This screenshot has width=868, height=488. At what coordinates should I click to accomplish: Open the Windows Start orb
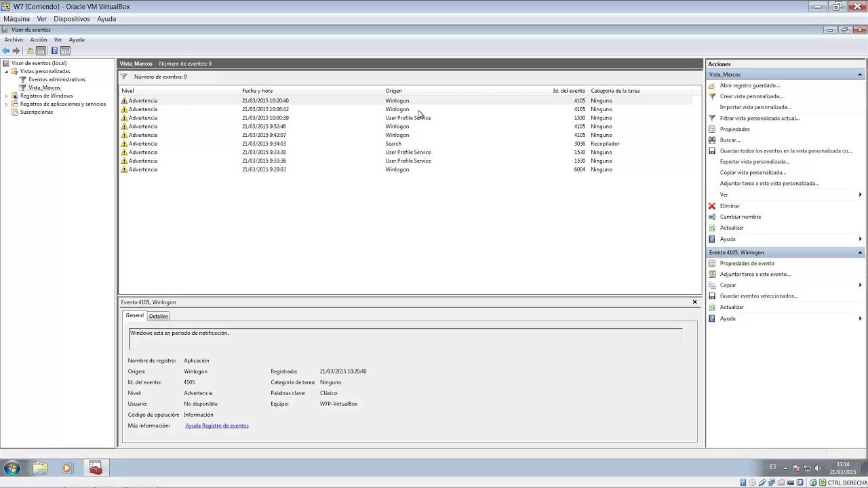(x=12, y=468)
